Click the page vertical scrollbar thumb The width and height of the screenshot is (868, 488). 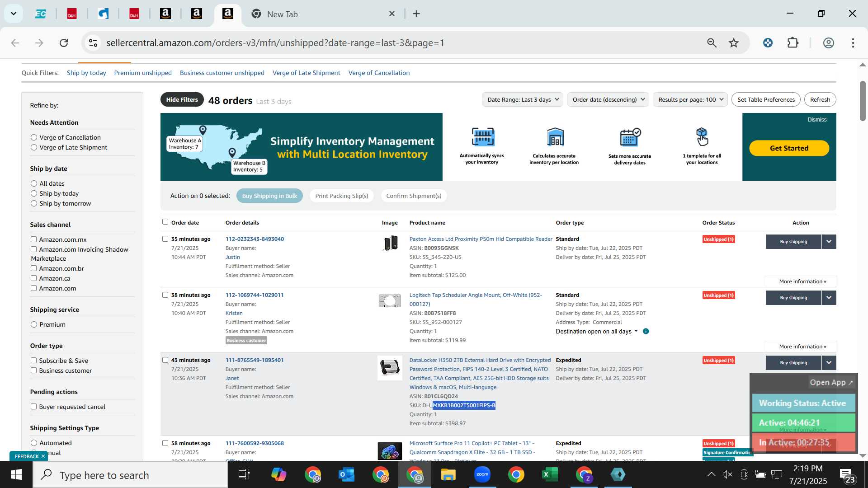tap(863, 100)
